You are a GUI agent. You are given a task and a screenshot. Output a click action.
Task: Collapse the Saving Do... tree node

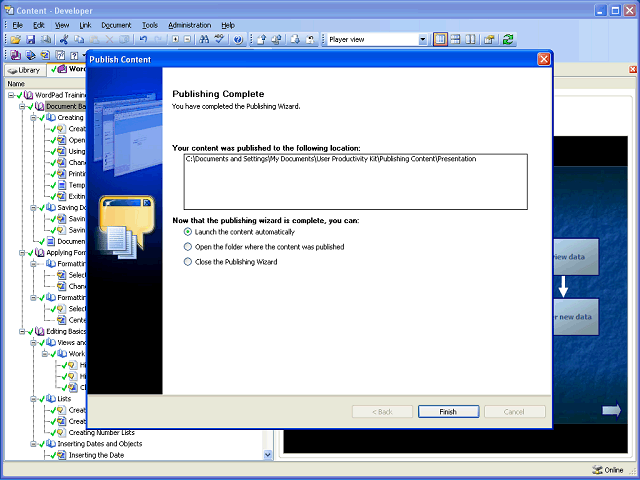coord(33,208)
